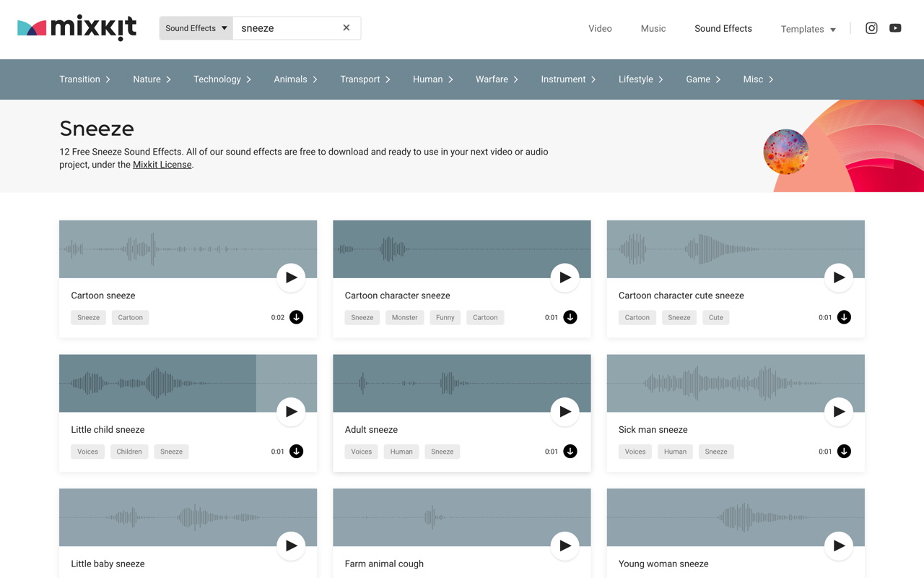Open the Mixkit License link
The image size is (924, 578).
(162, 165)
